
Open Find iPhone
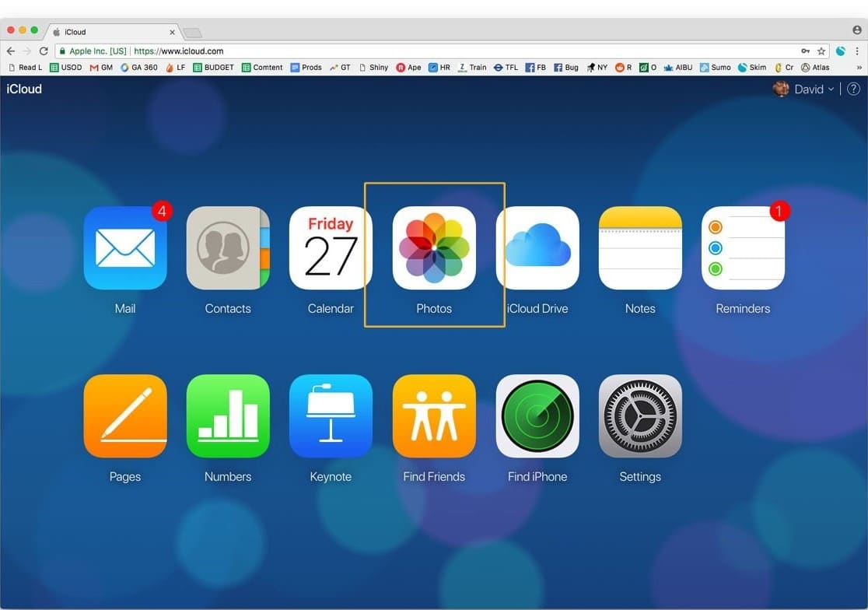point(537,416)
